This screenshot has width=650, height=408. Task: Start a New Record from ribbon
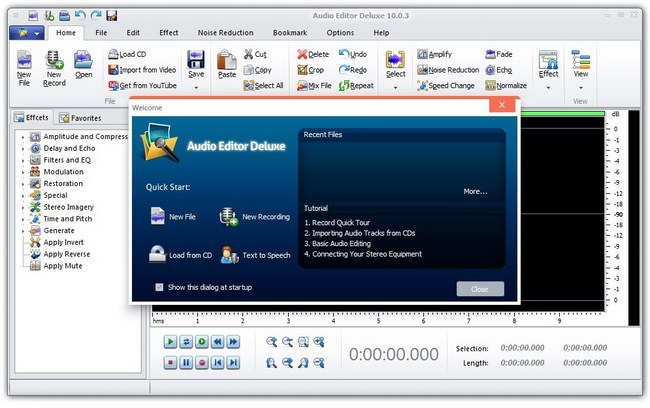coord(54,68)
